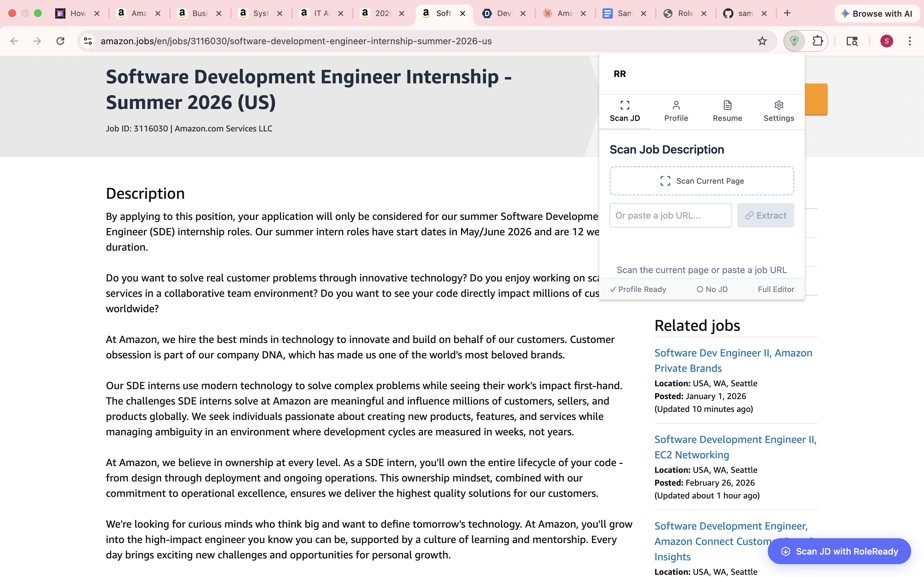Click the page reload icon
924x577 pixels.
(x=60, y=41)
